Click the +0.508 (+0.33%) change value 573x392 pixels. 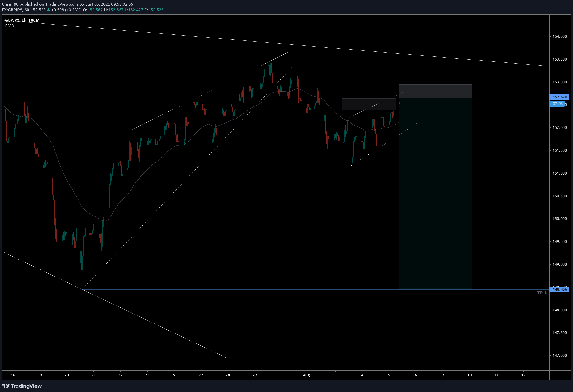tap(66, 10)
